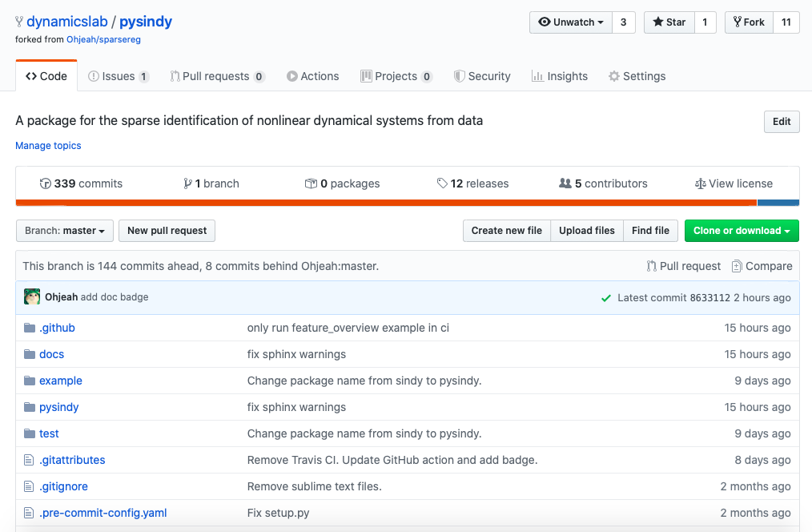Click the contributors people icon
The height and width of the screenshot is (532, 812).
[565, 183]
